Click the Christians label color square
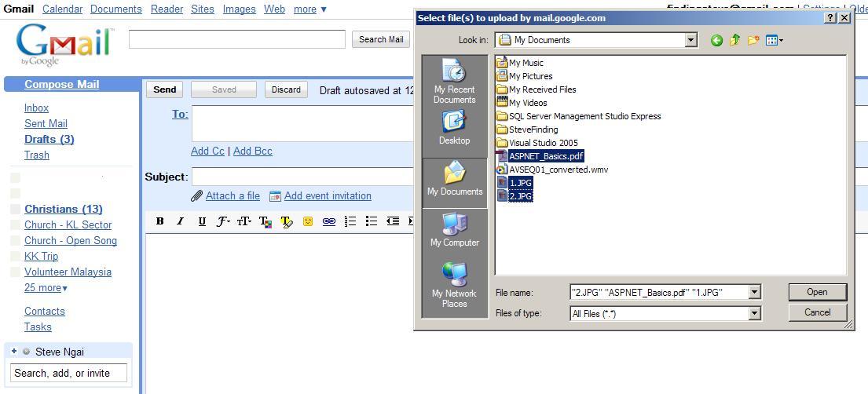The image size is (868, 394). [x=16, y=210]
